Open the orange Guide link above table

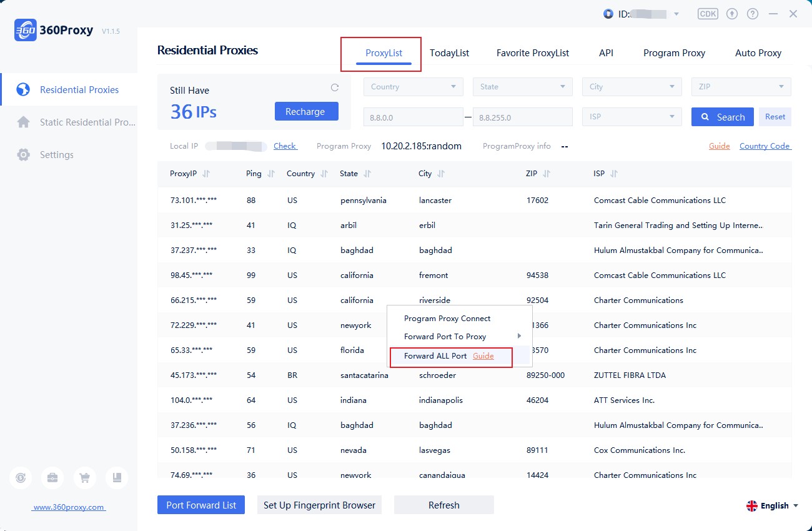pyautogui.click(x=720, y=146)
